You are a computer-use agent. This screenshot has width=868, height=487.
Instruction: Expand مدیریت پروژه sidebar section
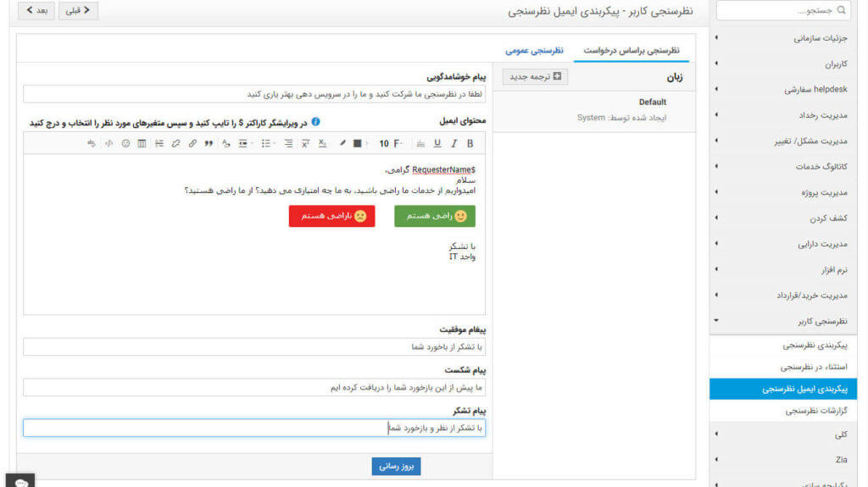(x=782, y=192)
